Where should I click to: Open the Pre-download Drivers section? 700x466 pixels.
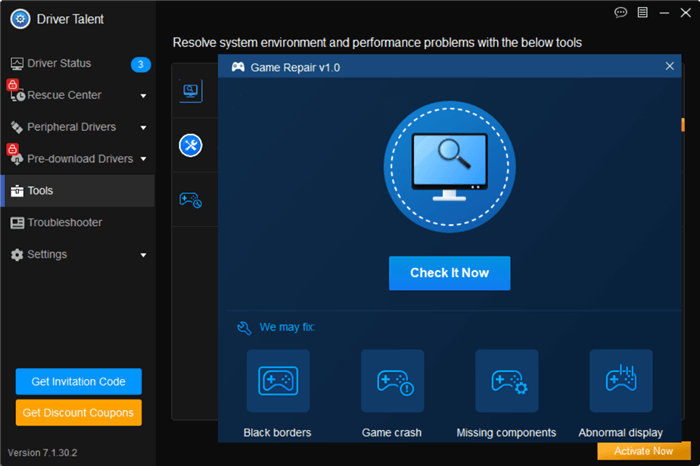[78, 159]
